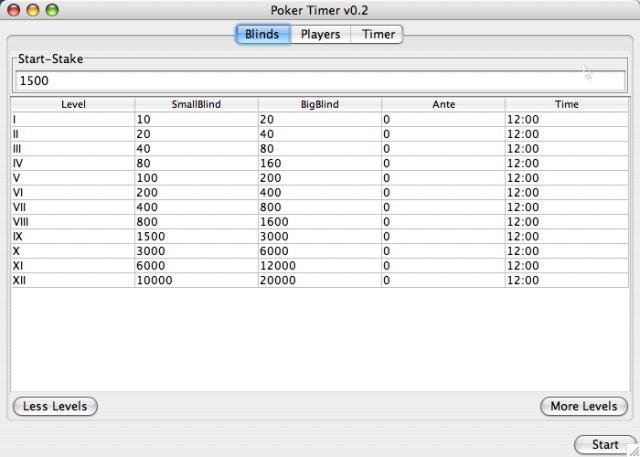Screen dimensions: 640x457
Task: Select level IV cell
Action: coord(73,164)
